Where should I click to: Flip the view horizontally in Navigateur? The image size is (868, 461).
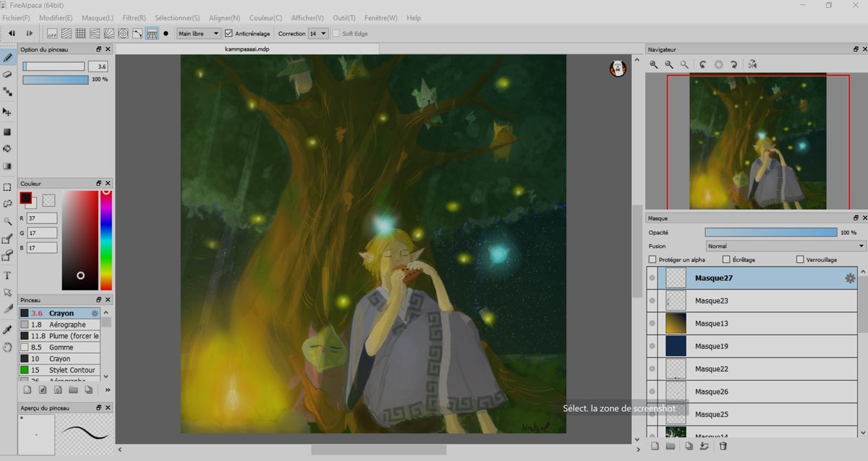click(753, 64)
